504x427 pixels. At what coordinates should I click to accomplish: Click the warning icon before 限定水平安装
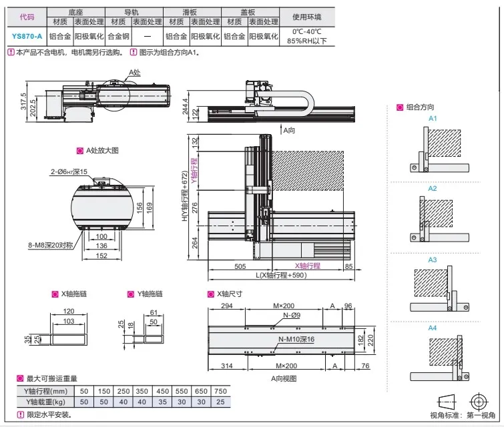(x=11, y=415)
